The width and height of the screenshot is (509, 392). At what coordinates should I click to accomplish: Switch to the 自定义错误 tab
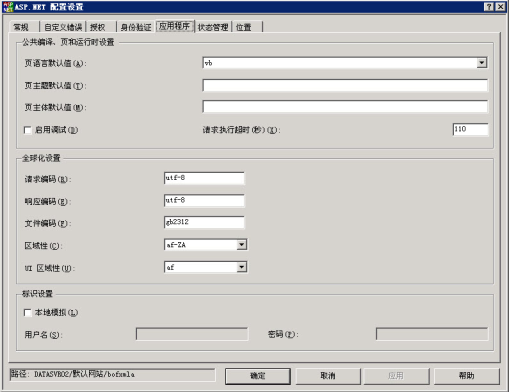pos(63,27)
